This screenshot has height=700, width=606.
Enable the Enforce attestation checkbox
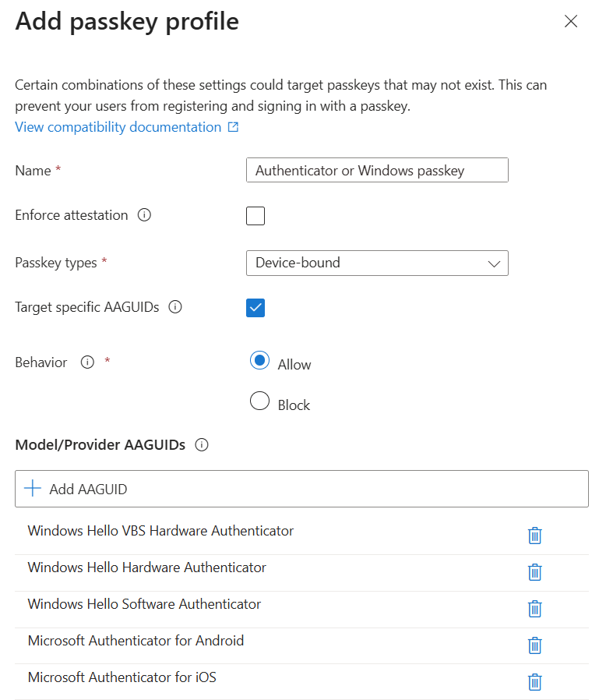pos(255,216)
